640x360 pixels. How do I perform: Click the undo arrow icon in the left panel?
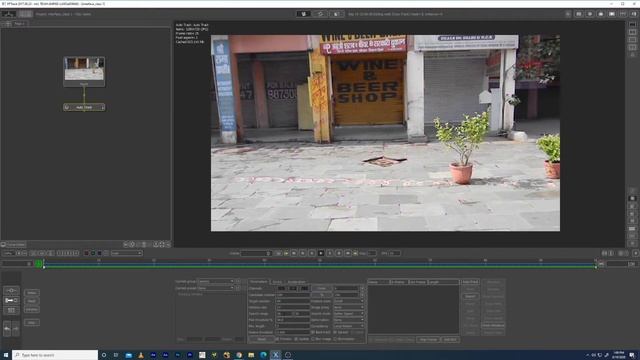[x=7, y=329]
